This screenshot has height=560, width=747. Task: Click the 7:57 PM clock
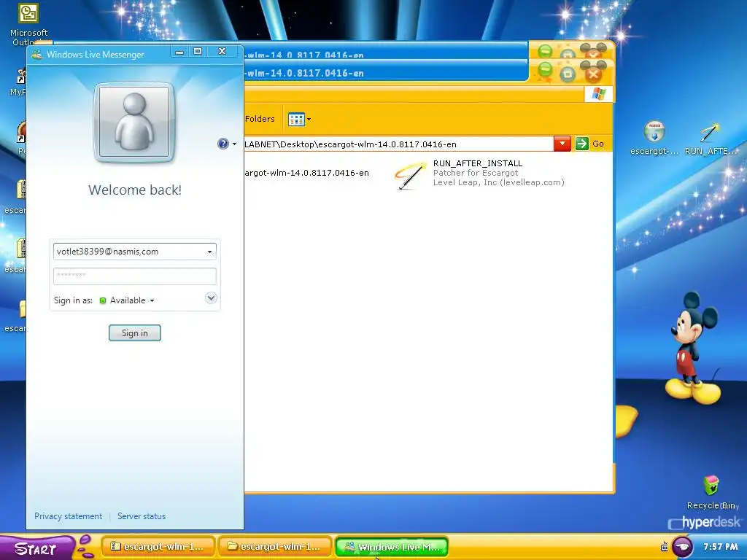(x=720, y=547)
